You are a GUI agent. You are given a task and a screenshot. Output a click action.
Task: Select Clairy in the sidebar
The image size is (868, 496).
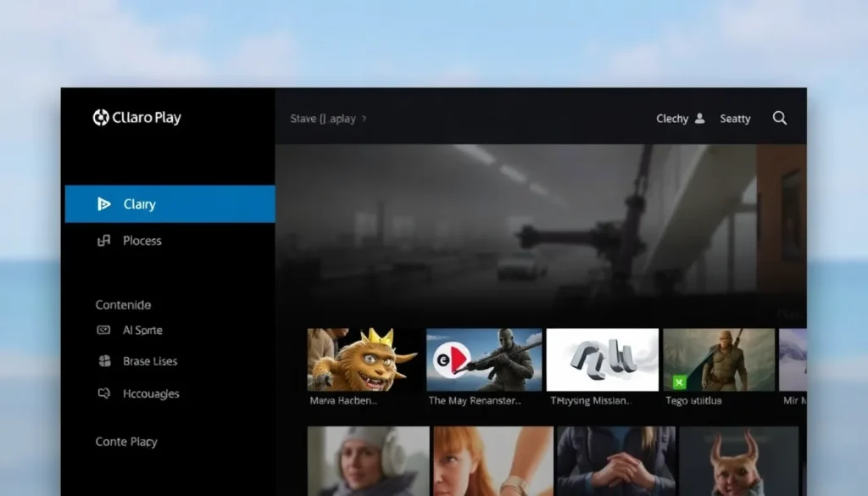(170, 204)
